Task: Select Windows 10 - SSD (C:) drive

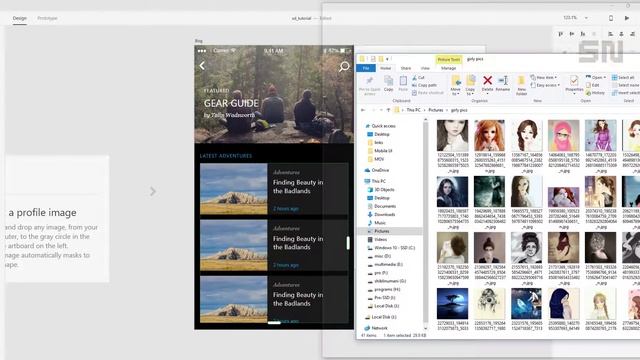Action: point(391,248)
